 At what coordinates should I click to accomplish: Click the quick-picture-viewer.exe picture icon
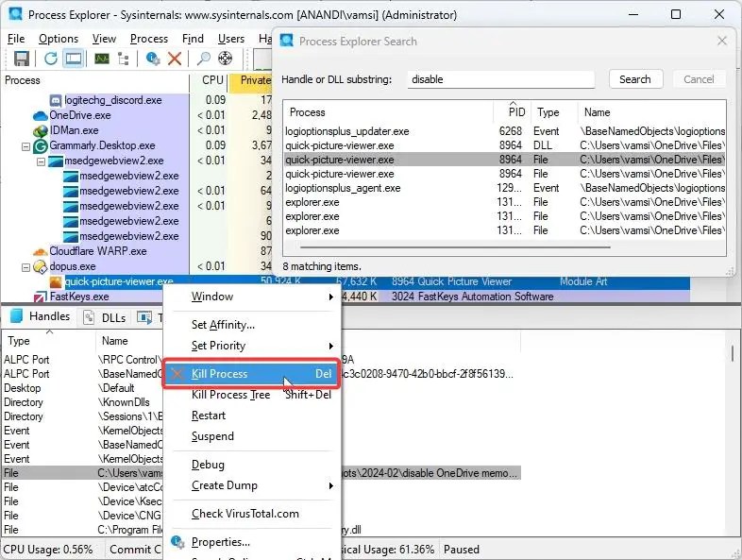(56, 282)
